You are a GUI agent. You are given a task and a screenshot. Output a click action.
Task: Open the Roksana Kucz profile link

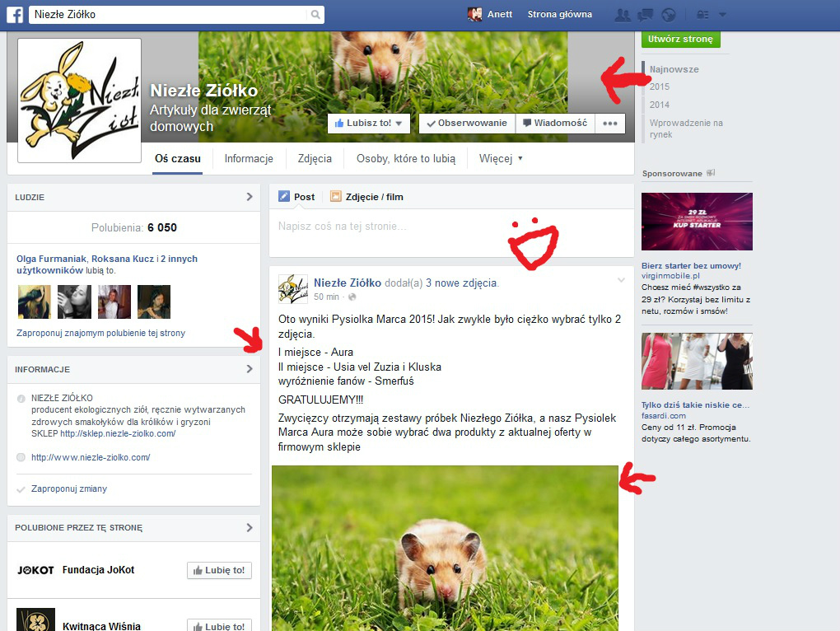[x=123, y=259]
